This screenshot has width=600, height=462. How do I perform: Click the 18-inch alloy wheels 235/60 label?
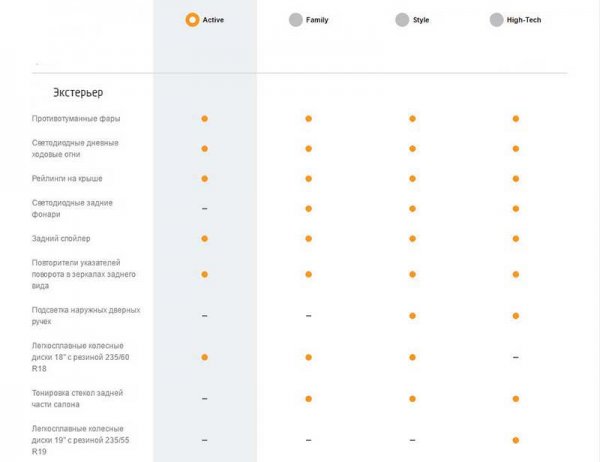point(80,357)
